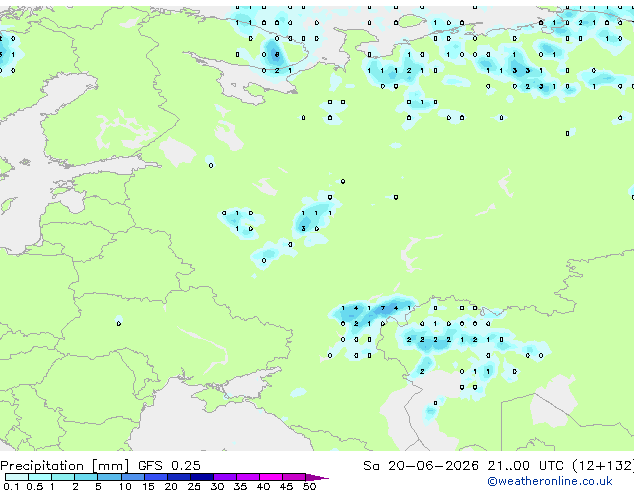
Task: Select the purple arrow at the legend's end
Action: click(317, 477)
